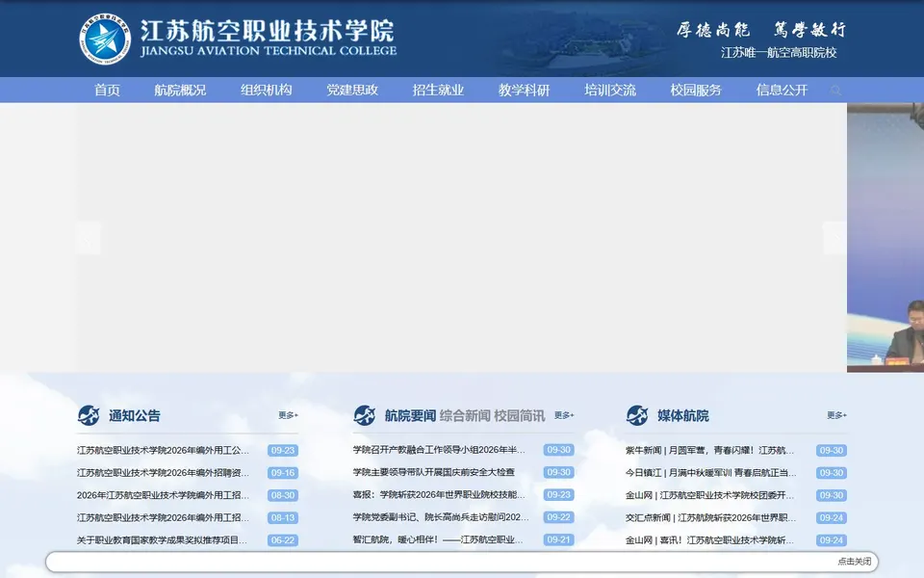Screen dimensions: 924x578
Task: Open news 学院党委副书记、院长高尚兵走访慰问
Action: (x=441, y=516)
